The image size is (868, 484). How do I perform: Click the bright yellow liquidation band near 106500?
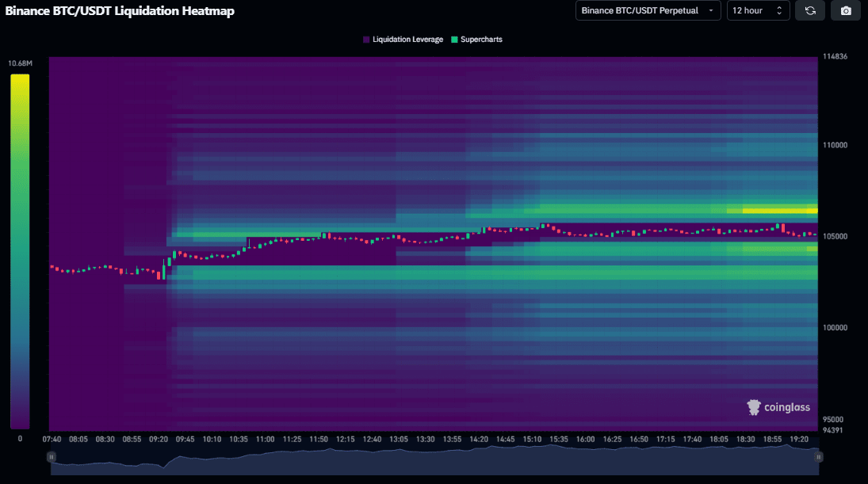pyautogui.click(x=779, y=211)
